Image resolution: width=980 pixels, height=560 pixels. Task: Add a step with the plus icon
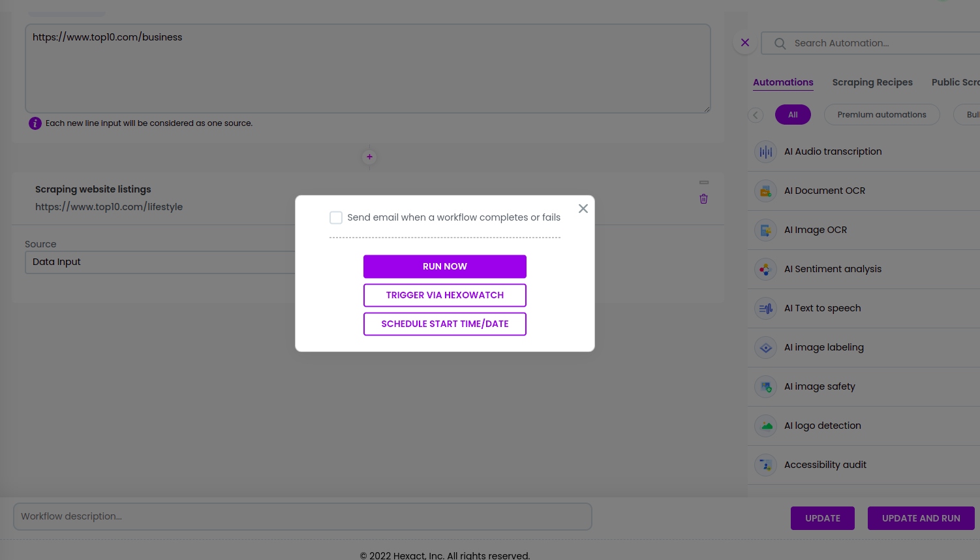(x=369, y=157)
